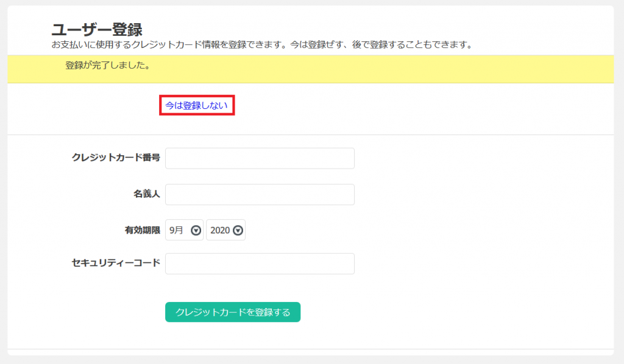Image resolution: width=624 pixels, height=364 pixels.
Task: Open the expiry month dropdown showing 9月
Action: 184,230
